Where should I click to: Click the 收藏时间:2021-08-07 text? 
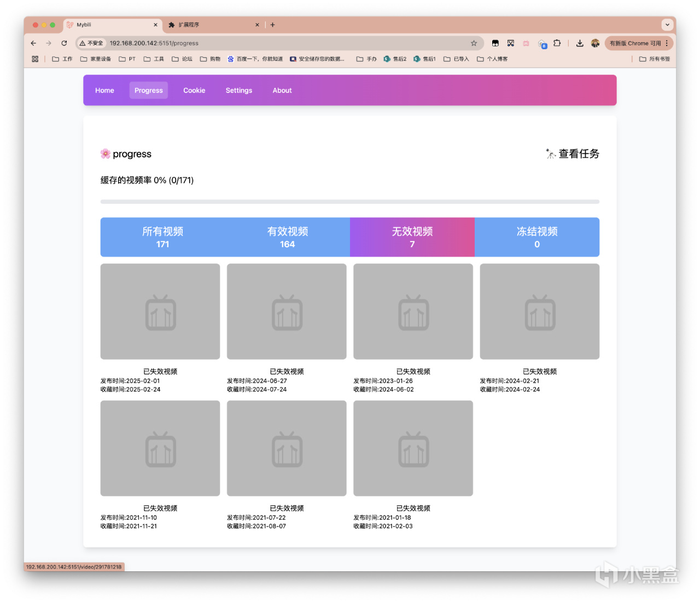[256, 526]
